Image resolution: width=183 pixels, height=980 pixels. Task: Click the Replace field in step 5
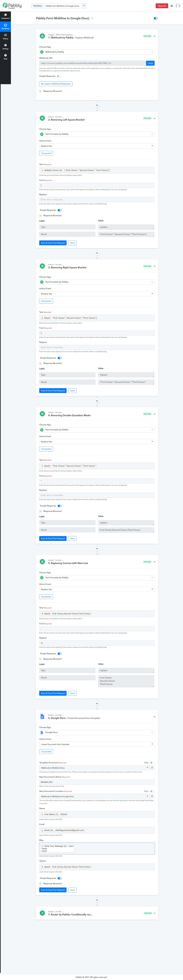tap(97, 643)
